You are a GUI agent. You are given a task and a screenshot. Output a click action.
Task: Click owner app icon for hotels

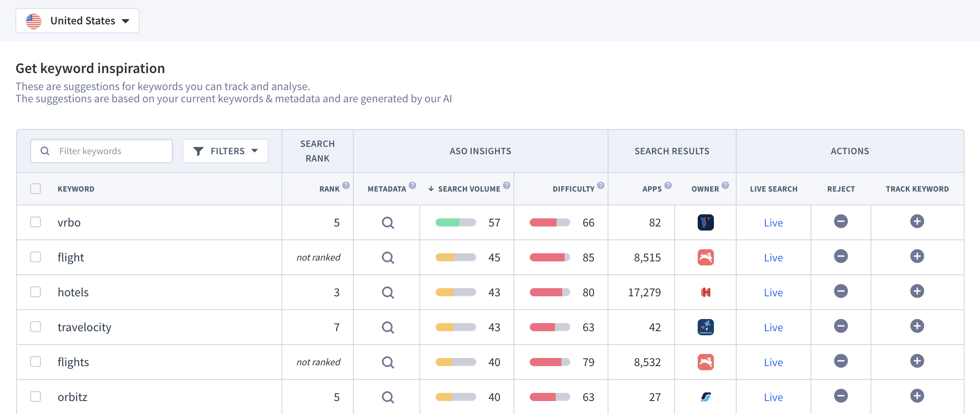(x=706, y=292)
